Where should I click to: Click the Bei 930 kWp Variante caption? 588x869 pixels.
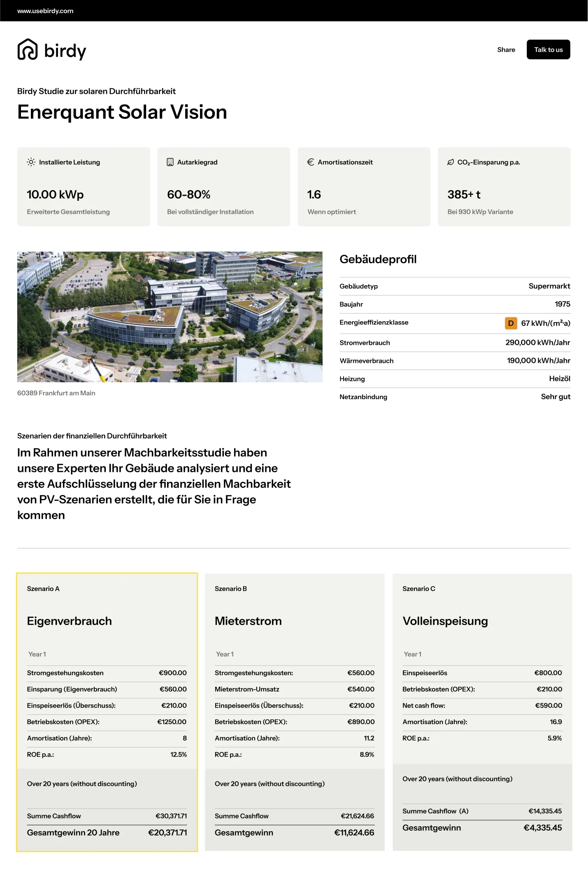click(x=480, y=212)
